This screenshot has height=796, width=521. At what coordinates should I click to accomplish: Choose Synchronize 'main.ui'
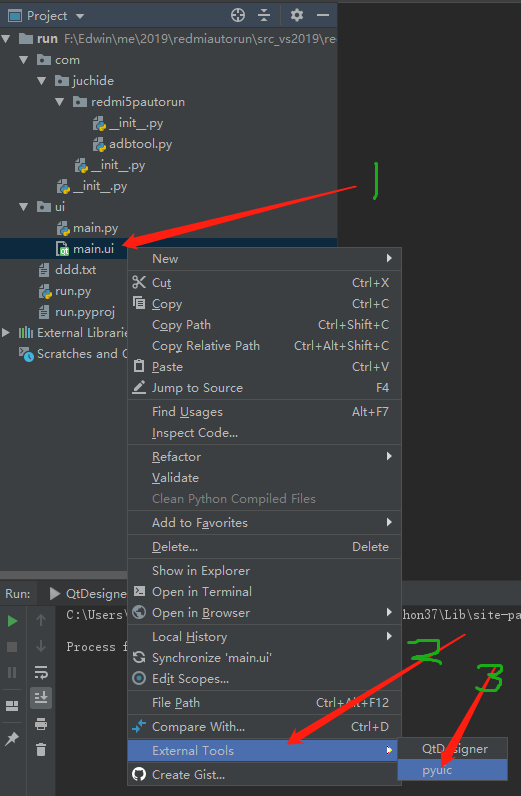click(264, 658)
